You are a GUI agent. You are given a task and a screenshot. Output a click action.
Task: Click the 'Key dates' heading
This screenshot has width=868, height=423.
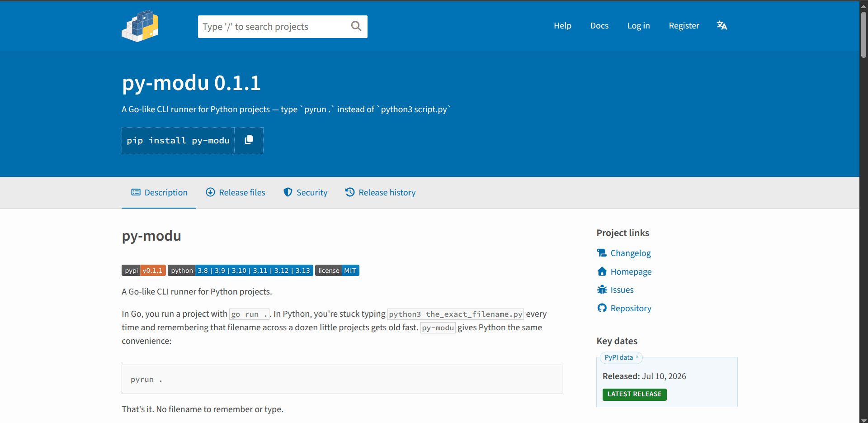tap(617, 341)
